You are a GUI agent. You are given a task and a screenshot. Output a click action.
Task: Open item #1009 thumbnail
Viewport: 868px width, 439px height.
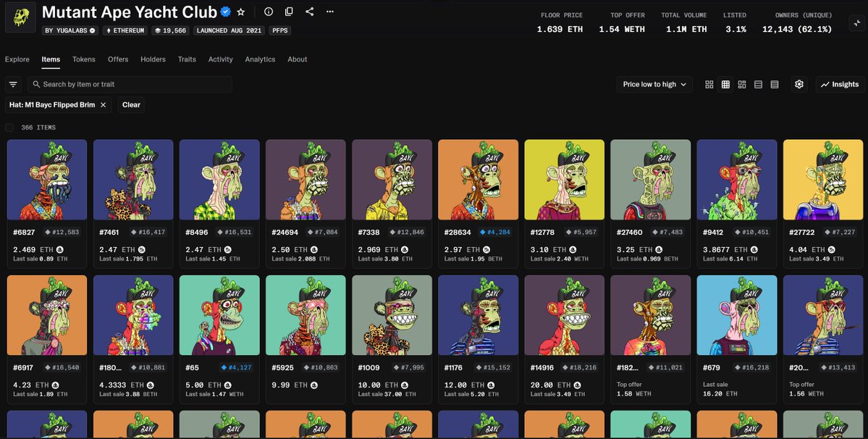(392, 316)
